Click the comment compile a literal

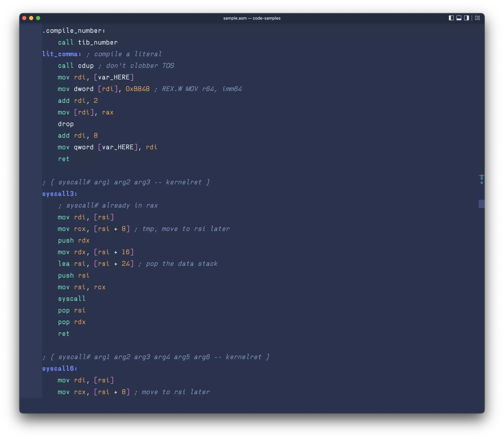point(124,54)
